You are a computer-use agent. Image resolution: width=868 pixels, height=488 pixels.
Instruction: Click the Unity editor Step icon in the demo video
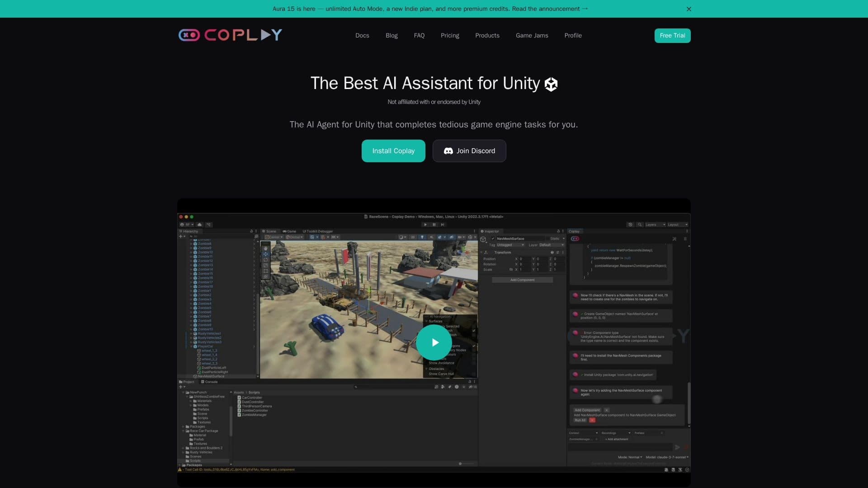pyautogui.click(x=443, y=225)
